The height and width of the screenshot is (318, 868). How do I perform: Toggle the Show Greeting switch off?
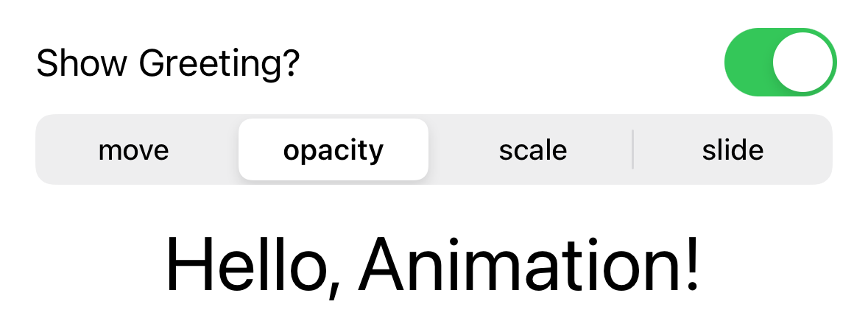coord(780,62)
